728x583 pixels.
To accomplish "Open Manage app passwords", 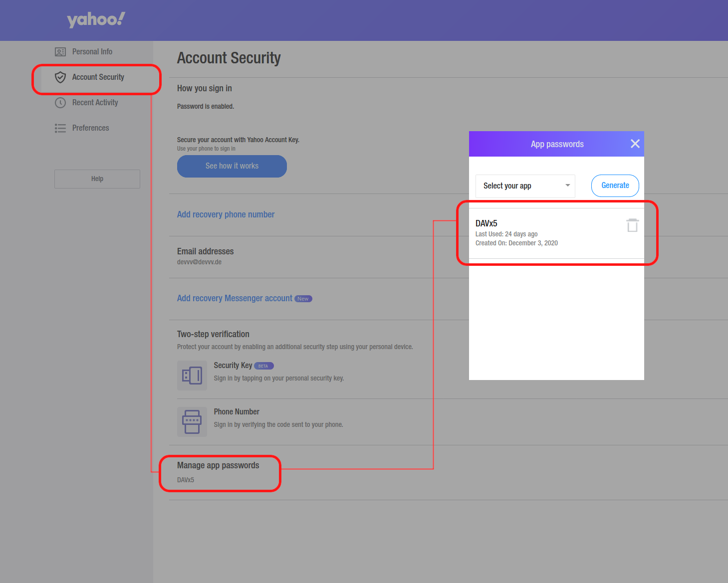I will click(x=218, y=465).
